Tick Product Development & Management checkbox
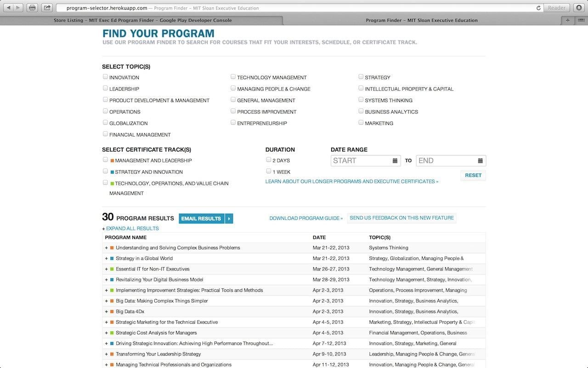The width and height of the screenshot is (588, 368). tap(105, 100)
